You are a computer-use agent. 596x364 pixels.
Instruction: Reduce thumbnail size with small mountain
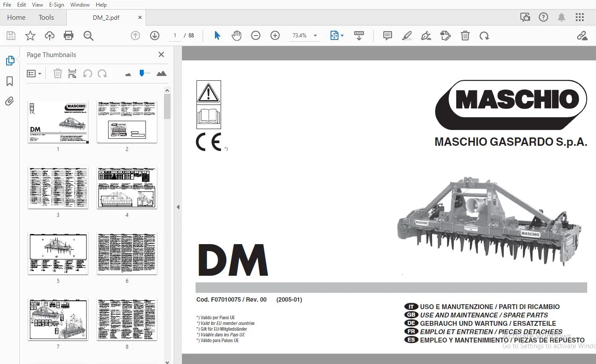[128, 74]
